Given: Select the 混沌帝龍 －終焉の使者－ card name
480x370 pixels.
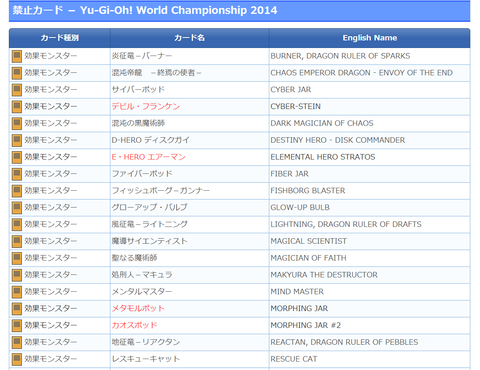Looking at the screenshot, I should (156, 73).
